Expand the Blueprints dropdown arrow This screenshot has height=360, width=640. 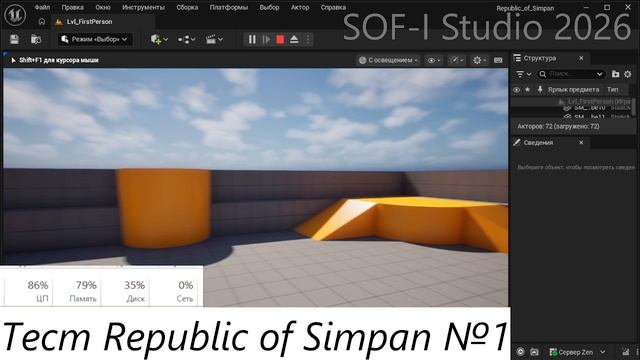pos(193,40)
